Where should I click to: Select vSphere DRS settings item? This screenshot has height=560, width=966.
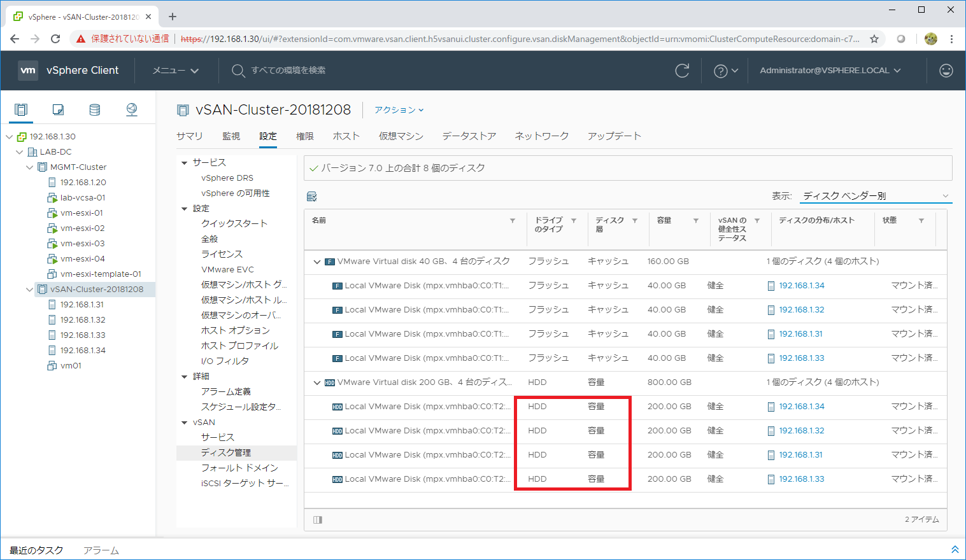click(227, 178)
